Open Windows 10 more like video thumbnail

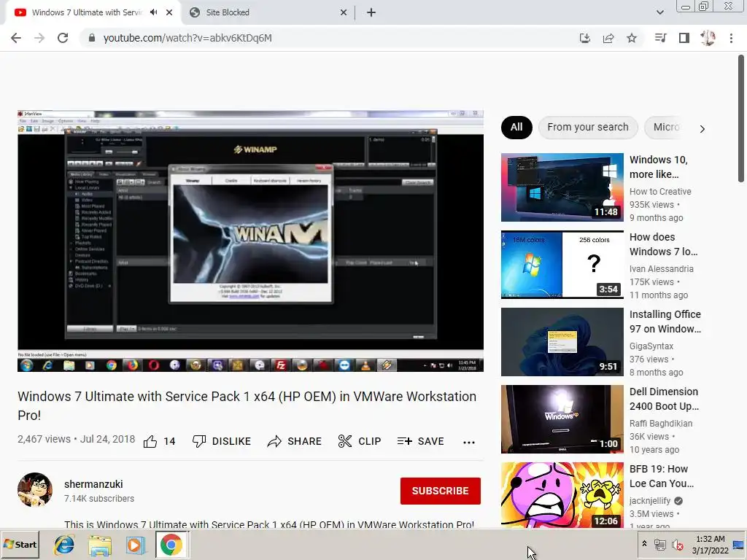pyautogui.click(x=562, y=187)
